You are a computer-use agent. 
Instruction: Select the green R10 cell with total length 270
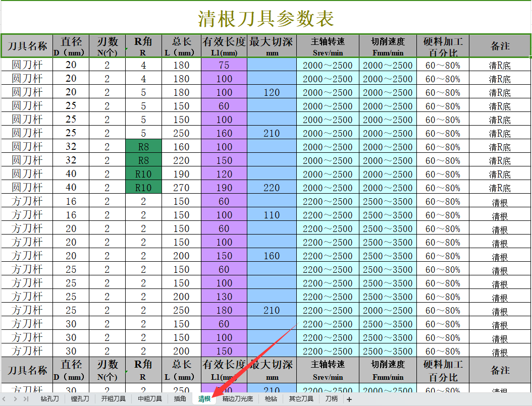point(143,187)
